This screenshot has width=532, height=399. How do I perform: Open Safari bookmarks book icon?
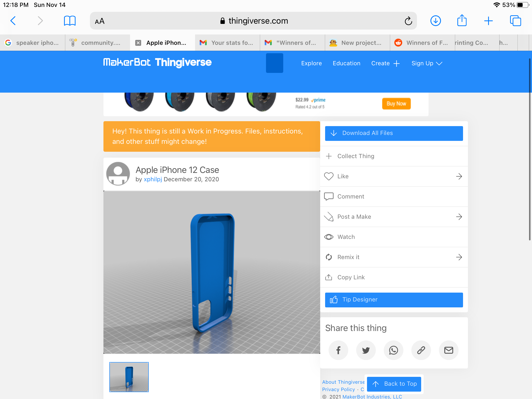70,21
